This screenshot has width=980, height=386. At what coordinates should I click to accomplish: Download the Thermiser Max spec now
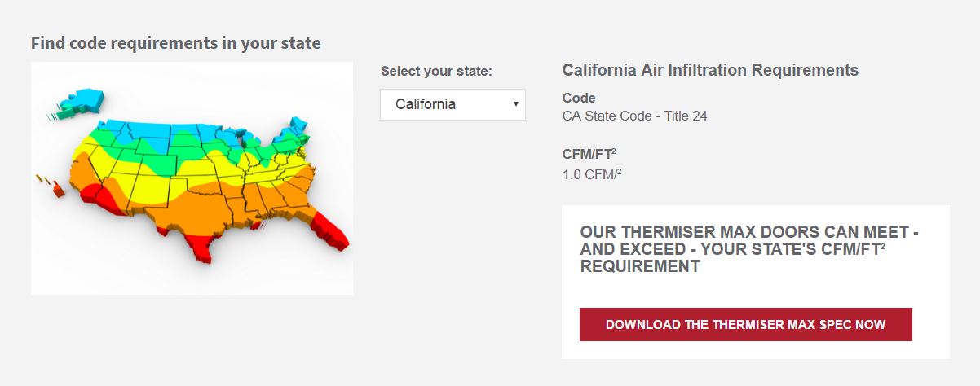(x=745, y=324)
